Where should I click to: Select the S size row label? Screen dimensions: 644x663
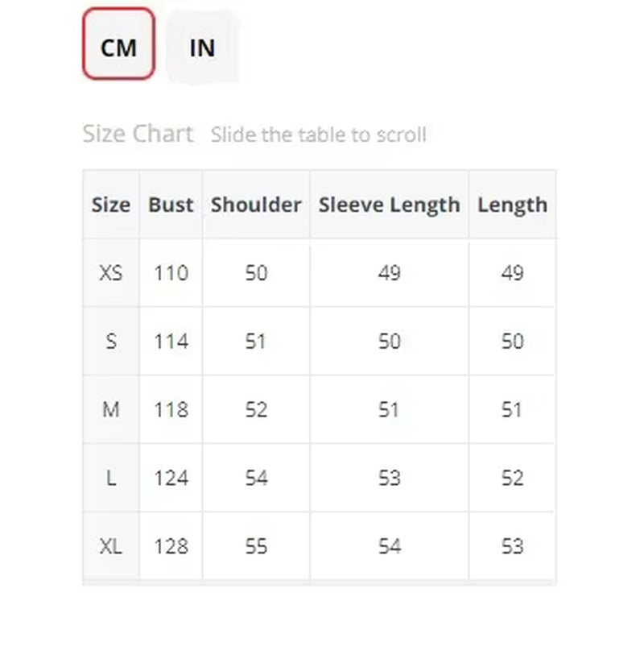click(x=111, y=342)
